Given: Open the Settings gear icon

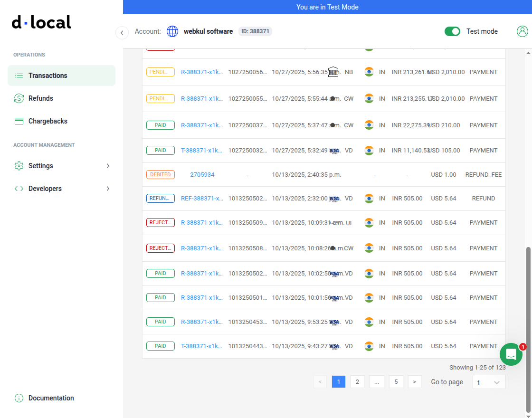Looking at the screenshot, I should pyautogui.click(x=19, y=166).
